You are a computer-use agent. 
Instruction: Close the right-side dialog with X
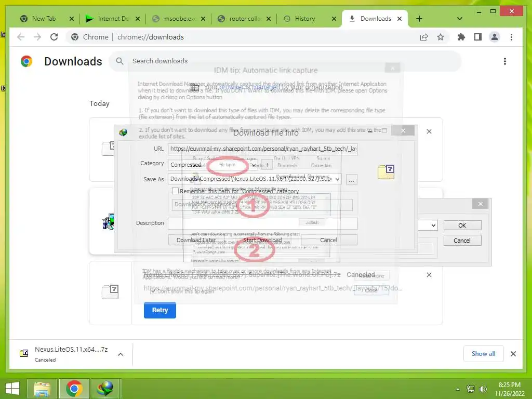(480, 204)
